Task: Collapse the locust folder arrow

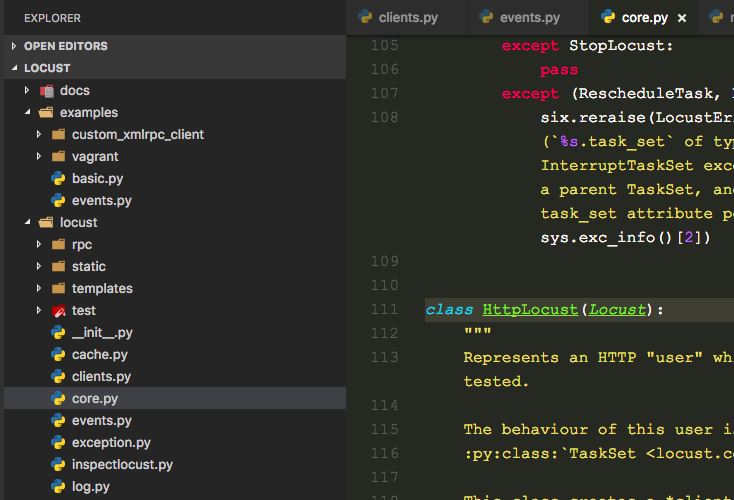Action: 27,222
